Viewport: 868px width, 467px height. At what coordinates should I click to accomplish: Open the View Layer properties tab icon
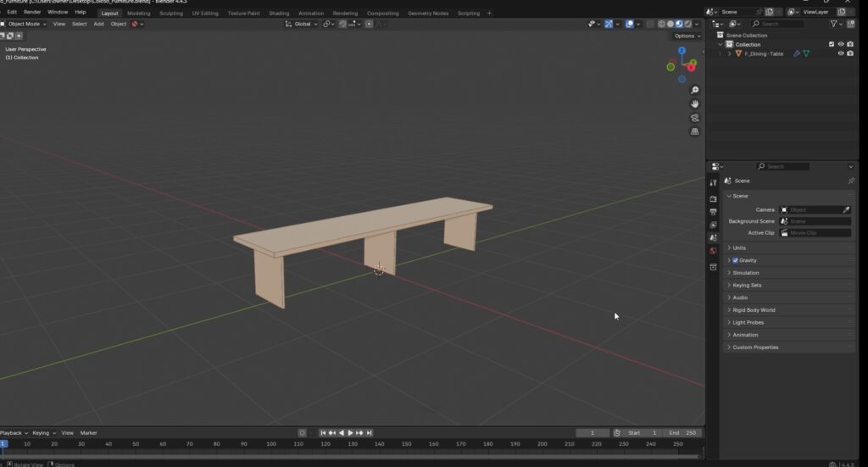click(713, 225)
